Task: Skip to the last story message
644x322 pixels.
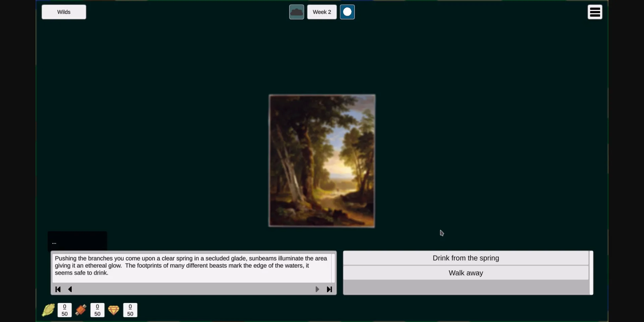Action: click(329, 289)
